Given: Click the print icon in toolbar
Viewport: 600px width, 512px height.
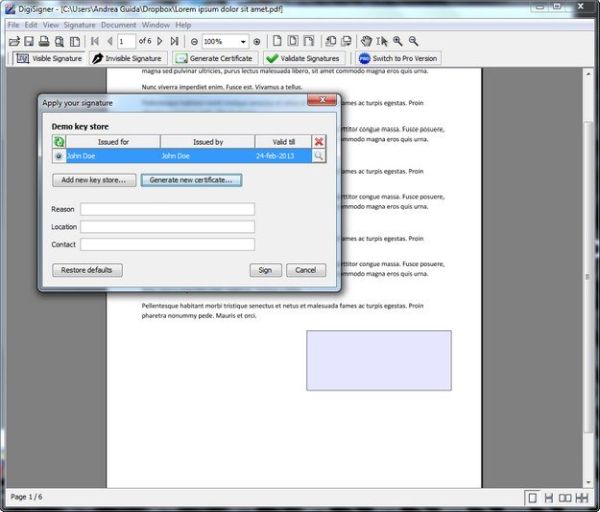Looking at the screenshot, I should [x=44, y=41].
